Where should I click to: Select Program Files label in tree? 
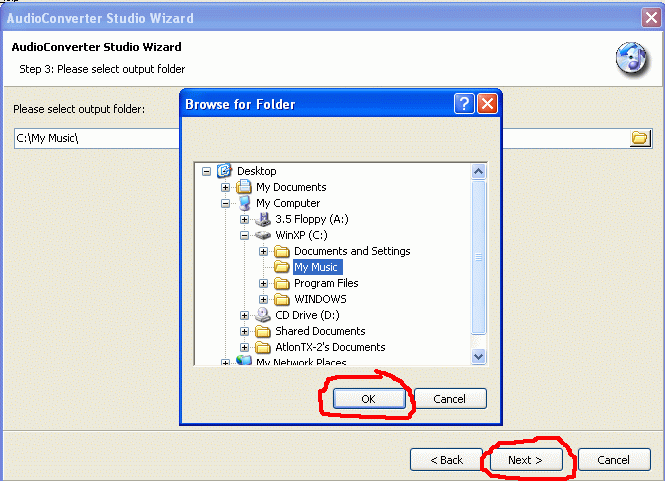[x=326, y=283]
